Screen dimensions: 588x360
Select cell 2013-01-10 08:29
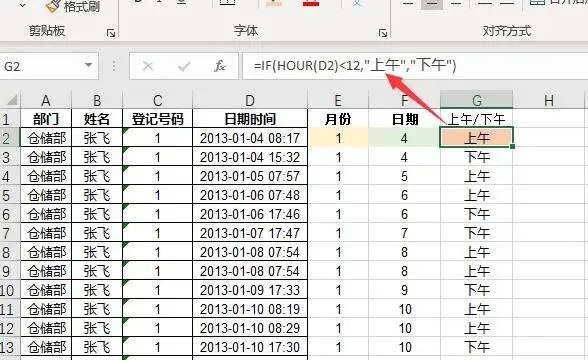pos(250,328)
